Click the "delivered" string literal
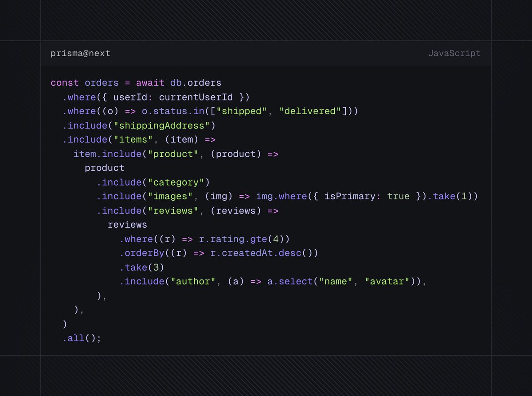Viewport: 532px width, 396px height. (x=309, y=111)
